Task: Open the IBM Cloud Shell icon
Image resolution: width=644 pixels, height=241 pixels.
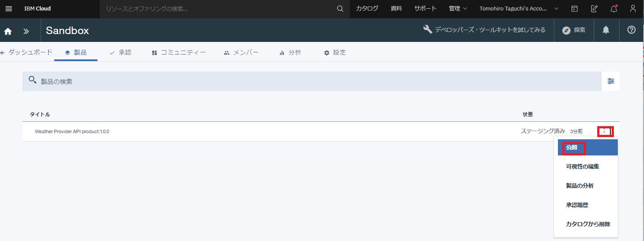Action: (575, 9)
